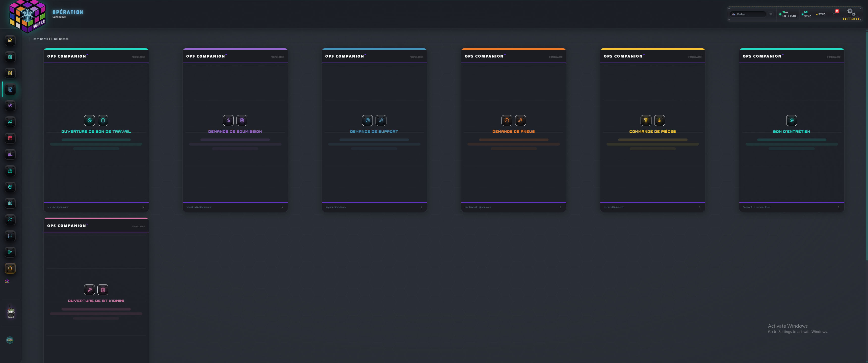This screenshot has height=363, width=868.
Task: Click dollar icon on Commande de pièces card
Action: point(660,120)
